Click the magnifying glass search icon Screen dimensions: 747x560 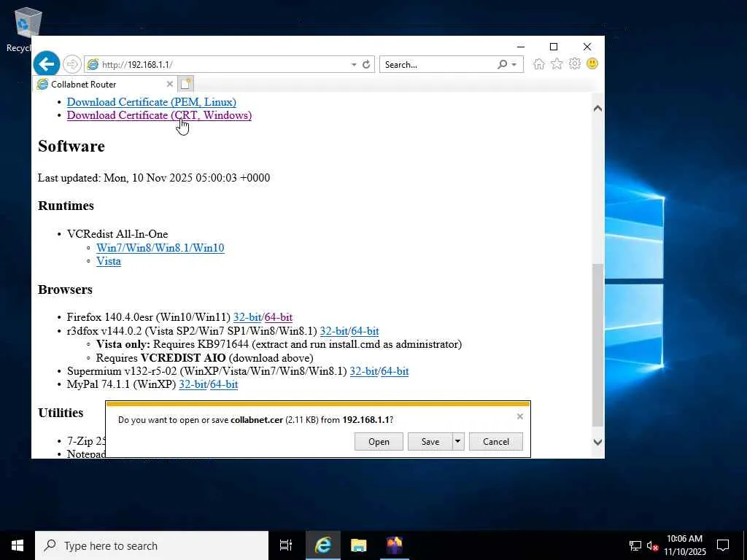(502, 64)
